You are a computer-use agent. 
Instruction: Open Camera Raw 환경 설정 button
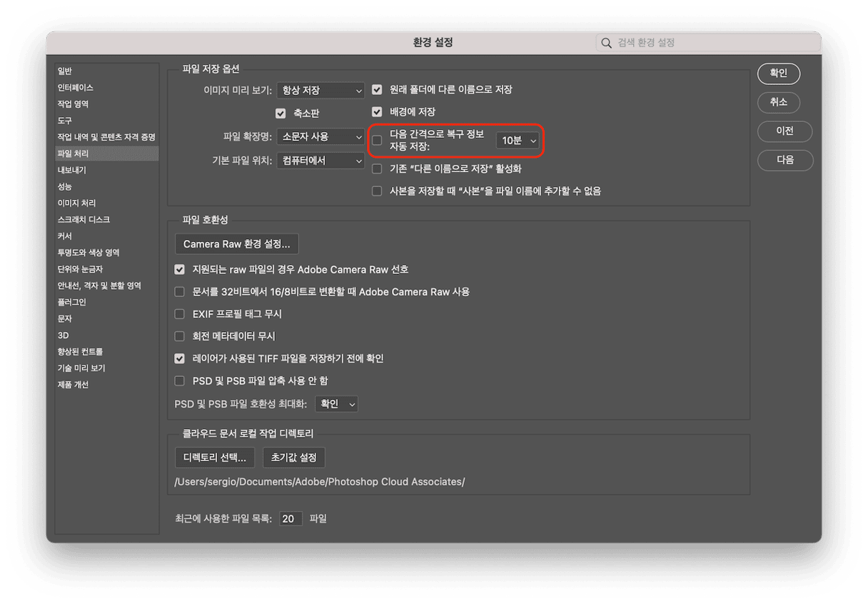[236, 244]
